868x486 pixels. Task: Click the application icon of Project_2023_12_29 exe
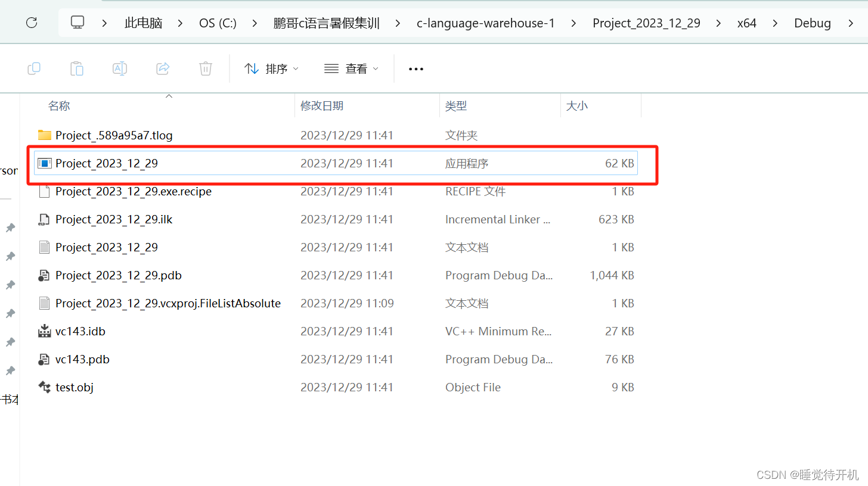(x=44, y=163)
